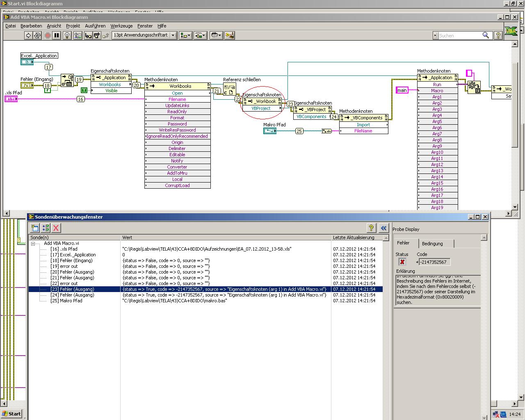Image resolution: width=525 pixels, height=420 pixels.
Task: Click the Suchen search field
Action: point(459,36)
